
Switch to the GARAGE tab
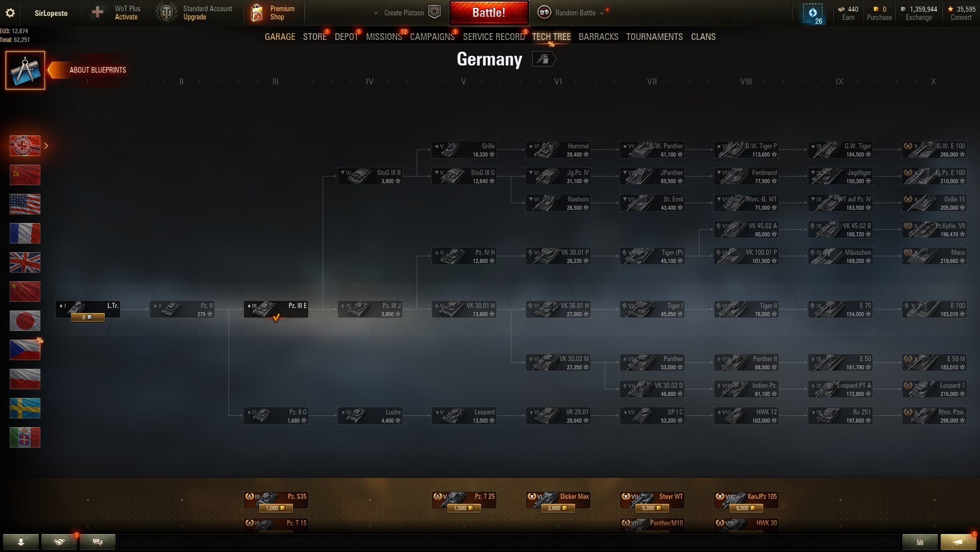[280, 37]
